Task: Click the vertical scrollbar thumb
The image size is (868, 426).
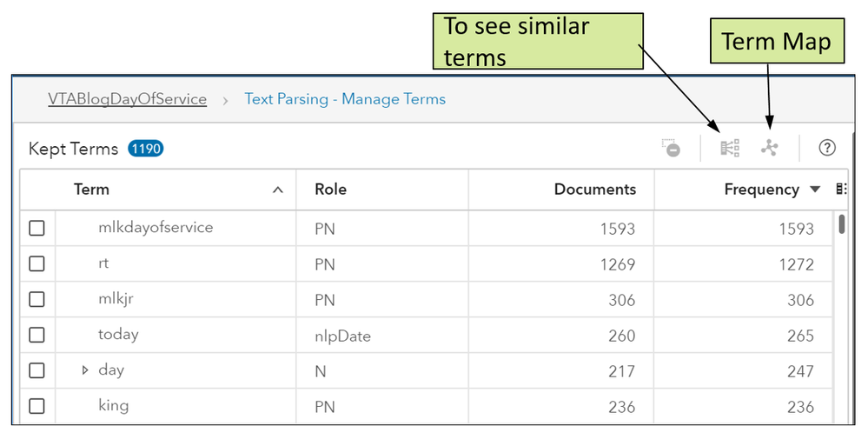Action: point(841,224)
